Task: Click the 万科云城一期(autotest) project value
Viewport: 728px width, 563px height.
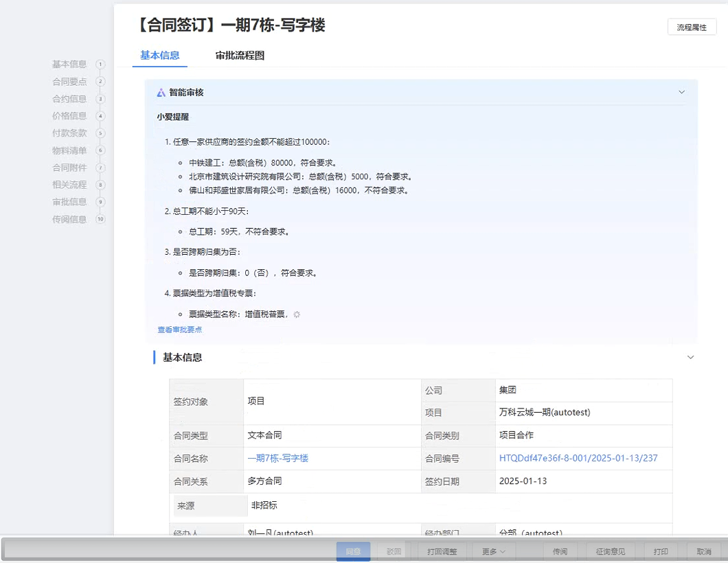Action: point(545,412)
